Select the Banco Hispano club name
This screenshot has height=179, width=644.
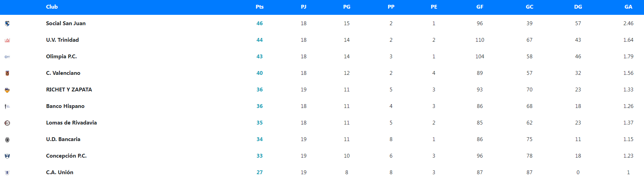tap(65, 106)
